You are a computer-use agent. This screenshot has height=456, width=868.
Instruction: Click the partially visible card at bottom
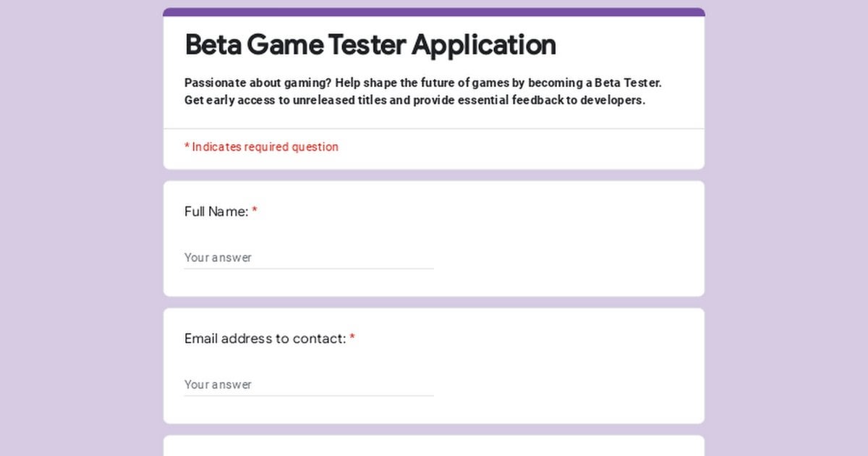pos(434,446)
